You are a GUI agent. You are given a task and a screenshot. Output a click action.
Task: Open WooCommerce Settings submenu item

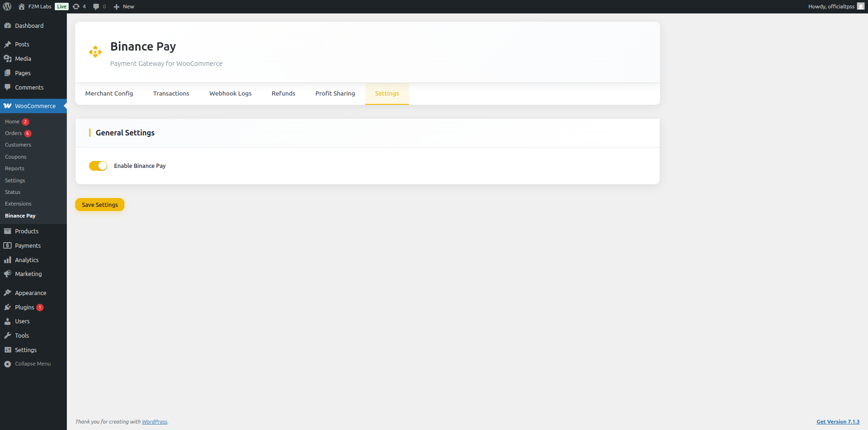tap(15, 180)
